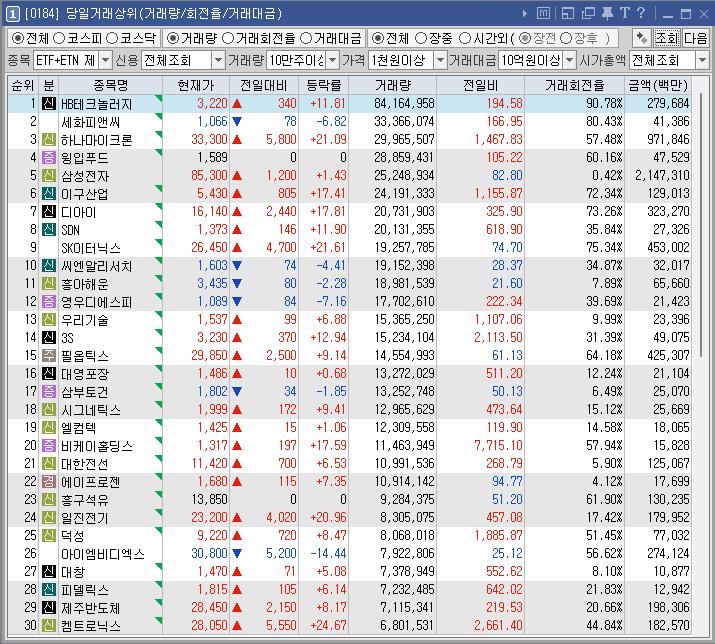
Task: Click the 전일비 column header
Action: point(481,85)
